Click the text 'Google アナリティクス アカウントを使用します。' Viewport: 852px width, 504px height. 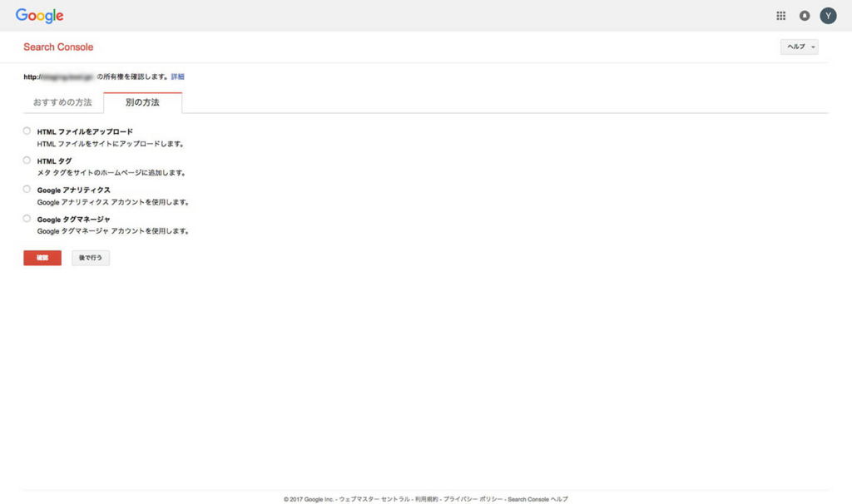pos(114,202)
